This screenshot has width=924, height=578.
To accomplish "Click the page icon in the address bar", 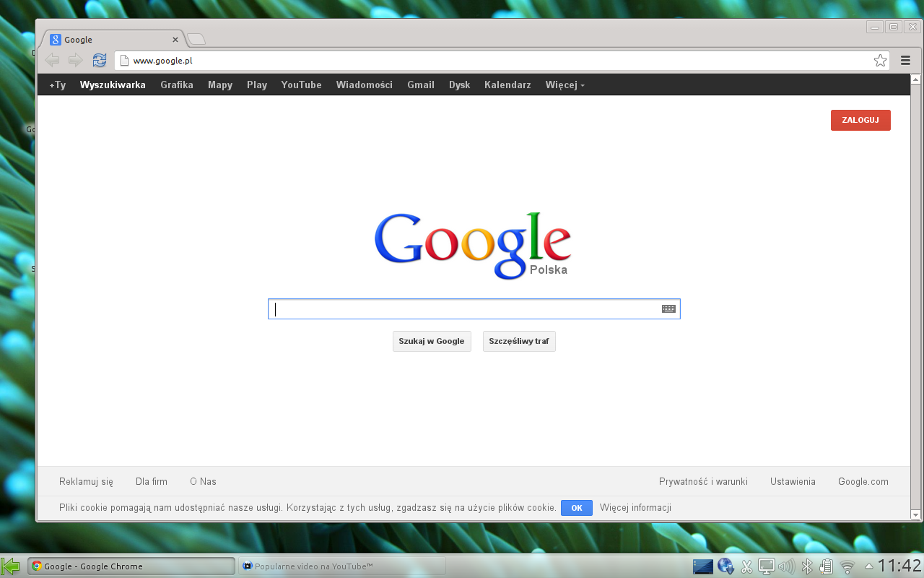I will 124,61.
